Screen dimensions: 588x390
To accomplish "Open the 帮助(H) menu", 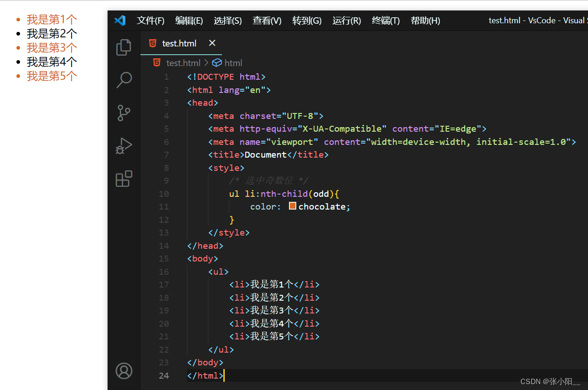I will click(x=425, y=21).
